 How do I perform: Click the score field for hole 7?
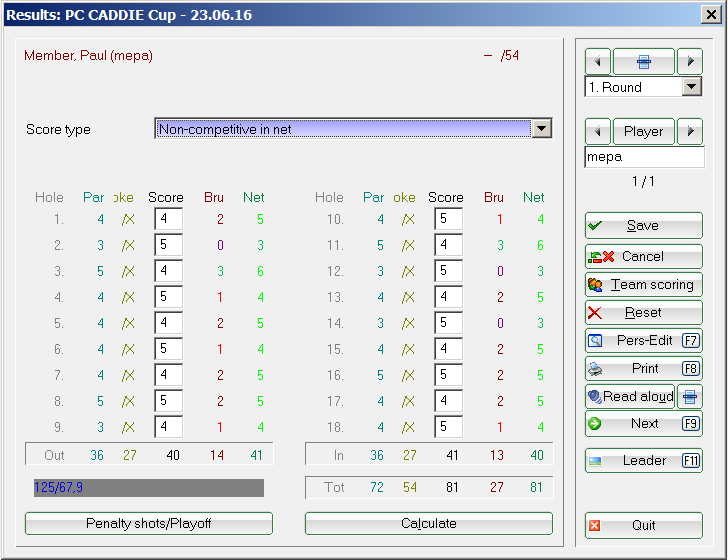[x=169, y=375]
